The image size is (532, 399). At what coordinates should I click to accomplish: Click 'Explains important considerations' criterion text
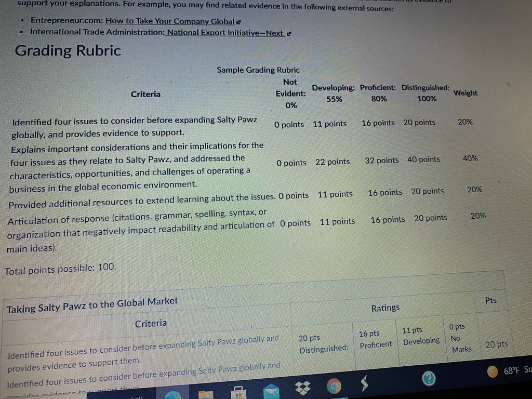coord(137,167)
